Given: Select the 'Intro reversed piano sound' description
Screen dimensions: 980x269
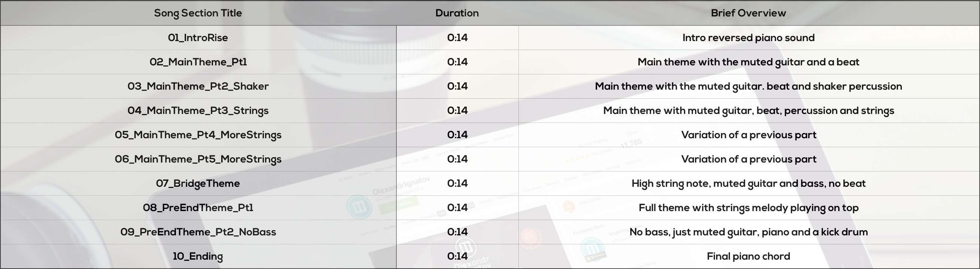Looking at the screenshot, I should pyautogui.click(x=748, y=38).
